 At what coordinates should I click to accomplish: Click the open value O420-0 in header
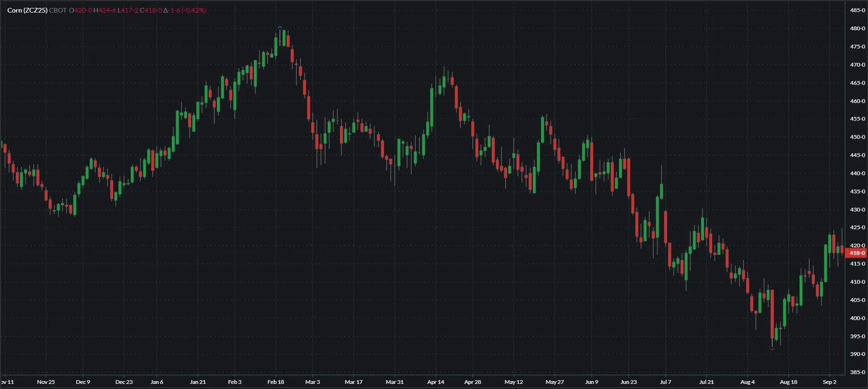[x=81, y=10]
